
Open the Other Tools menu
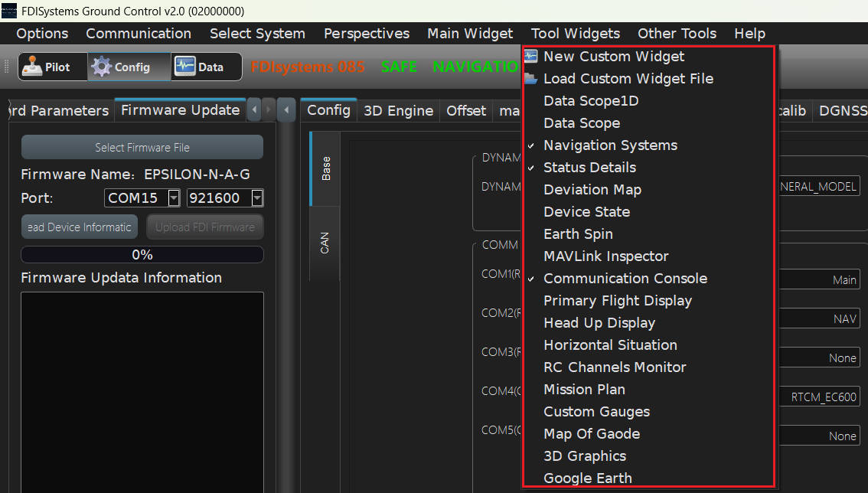[677, 33]
